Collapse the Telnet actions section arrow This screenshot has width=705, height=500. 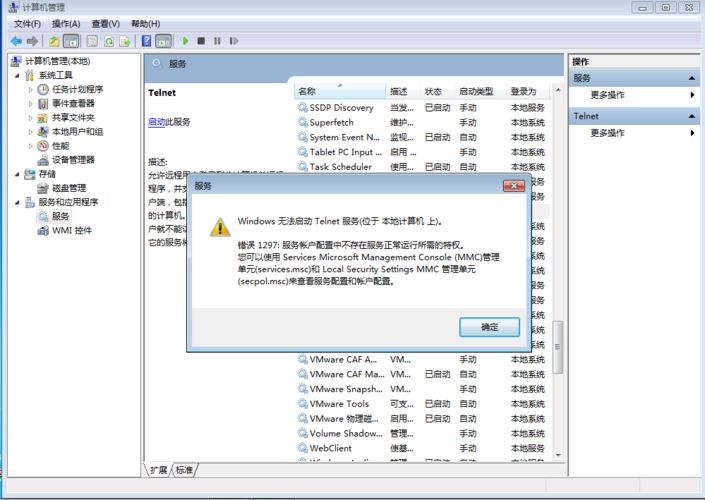pyautogui.click(x=692, y=116)
